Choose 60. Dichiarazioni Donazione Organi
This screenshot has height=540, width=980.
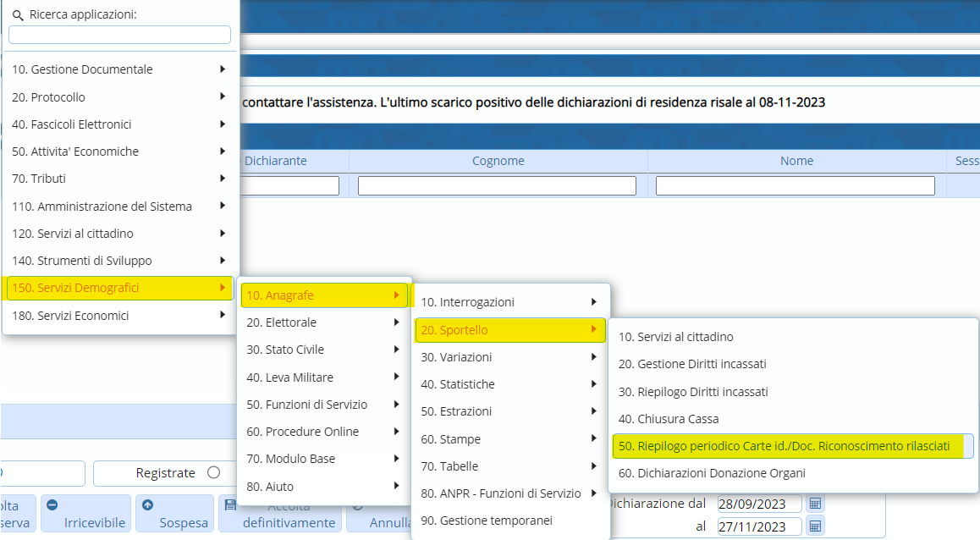click(712, 473)
